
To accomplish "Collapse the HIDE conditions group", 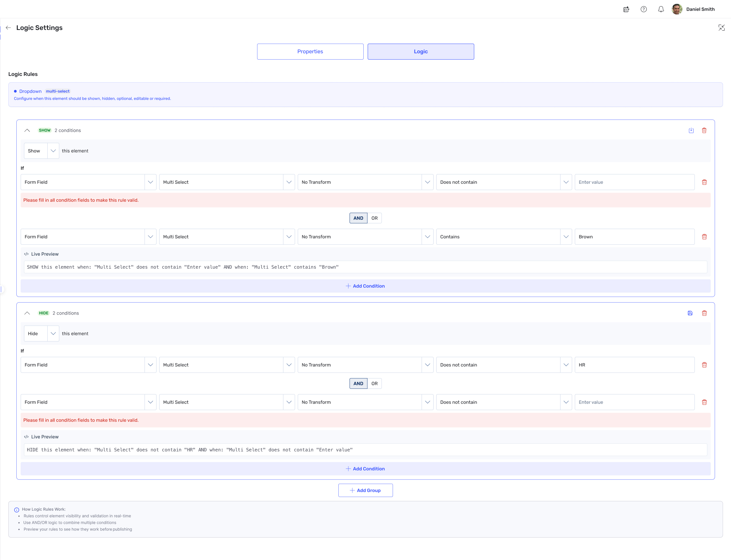I will click(x=27, y=313).
